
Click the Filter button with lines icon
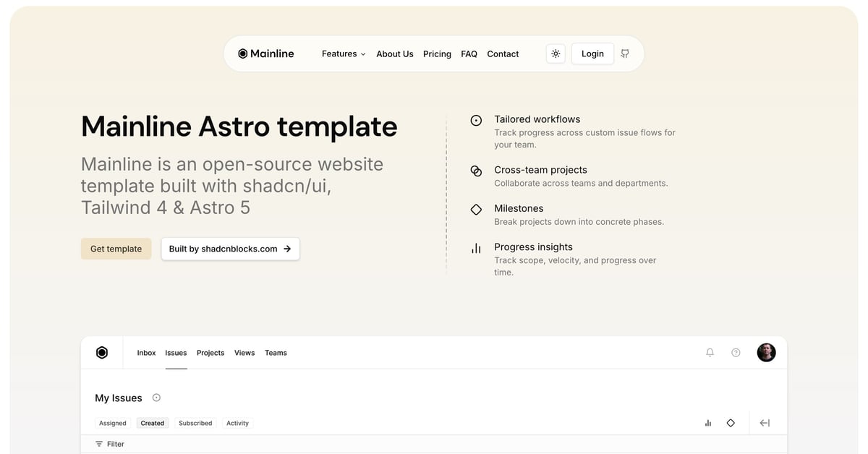click(110, 444)
